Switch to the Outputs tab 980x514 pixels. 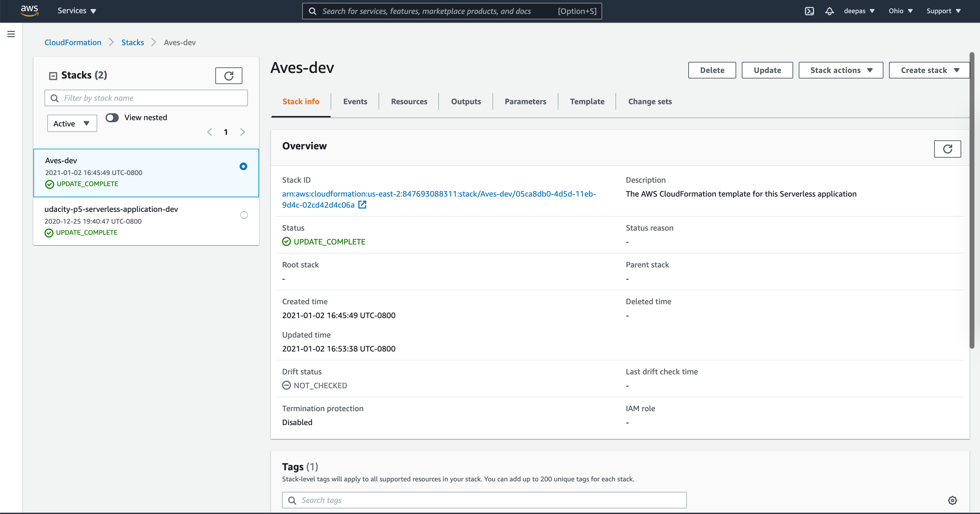466,101
